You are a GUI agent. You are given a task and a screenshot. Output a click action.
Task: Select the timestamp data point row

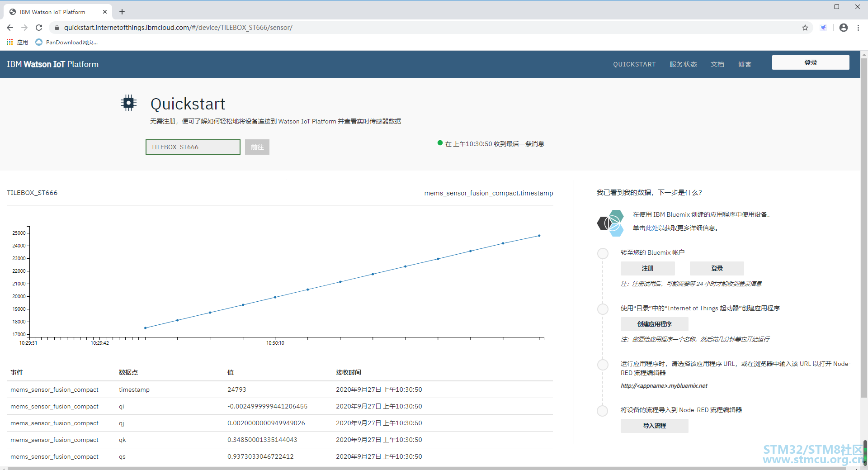point(280,389)
